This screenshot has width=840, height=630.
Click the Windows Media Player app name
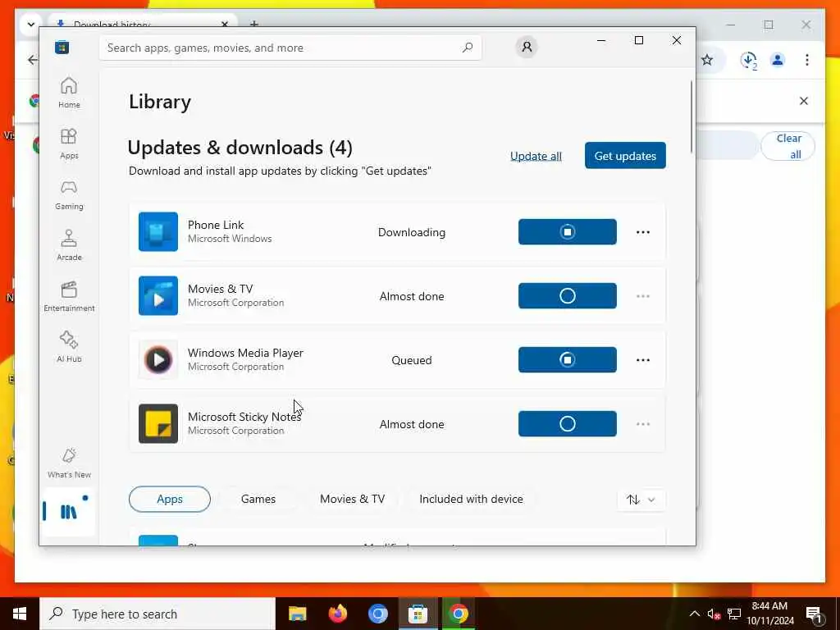tap(245, 353)
